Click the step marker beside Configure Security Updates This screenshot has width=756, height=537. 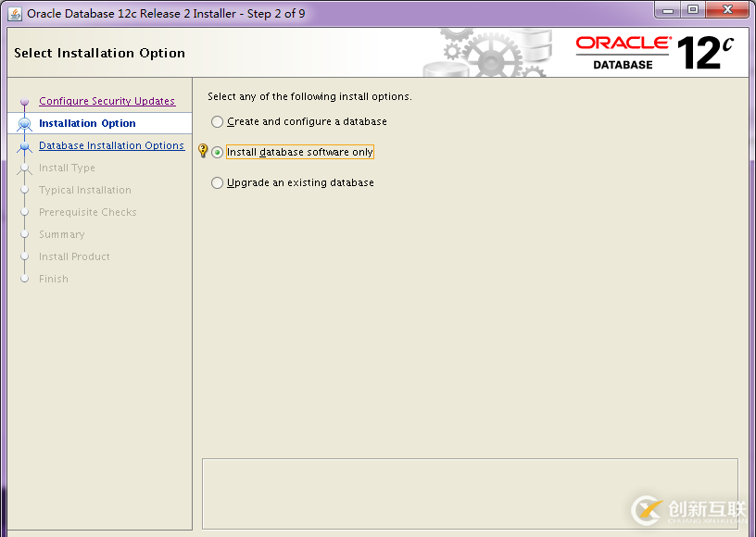(x=25, y=102)
